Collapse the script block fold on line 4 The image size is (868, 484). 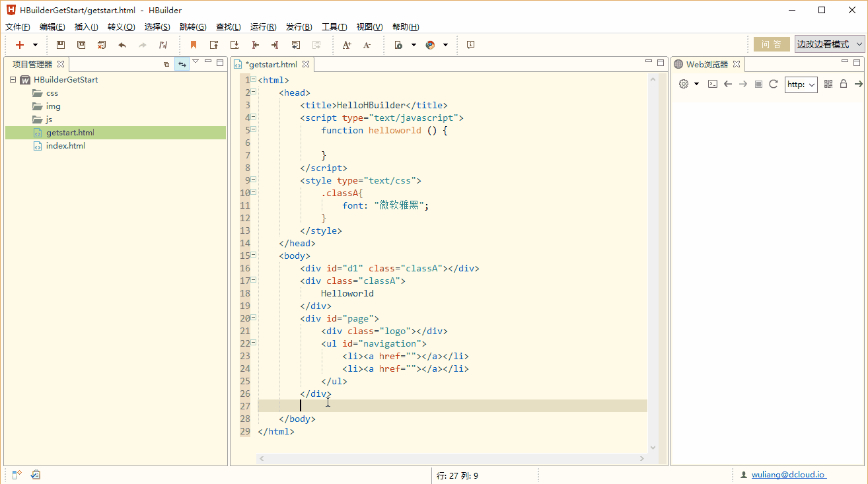tap(254, 118)
